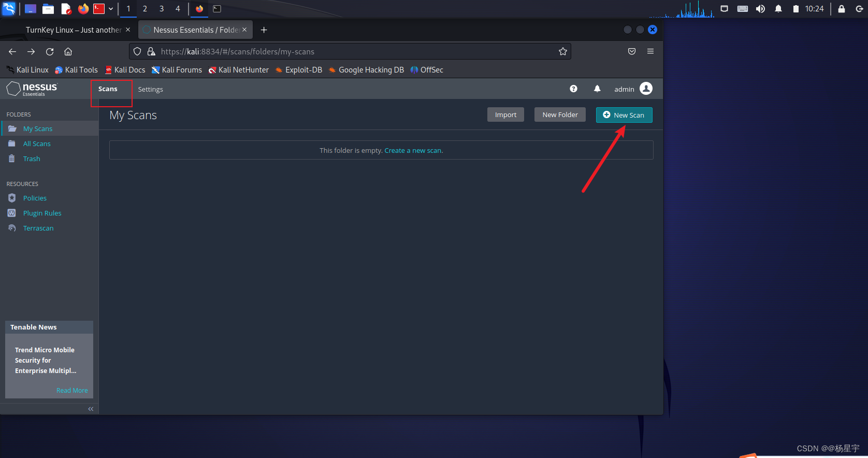
Task: Click the site security padlock icon
Action: [x=151, y=51]
